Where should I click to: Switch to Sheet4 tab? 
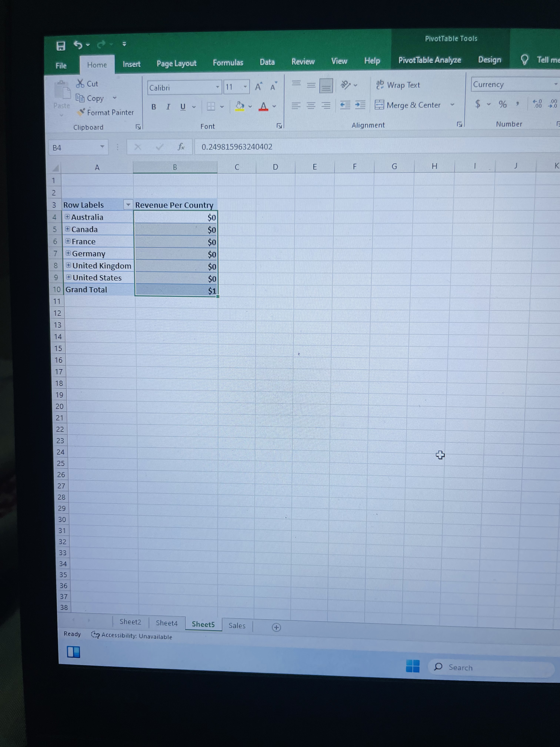pos(167,623)
